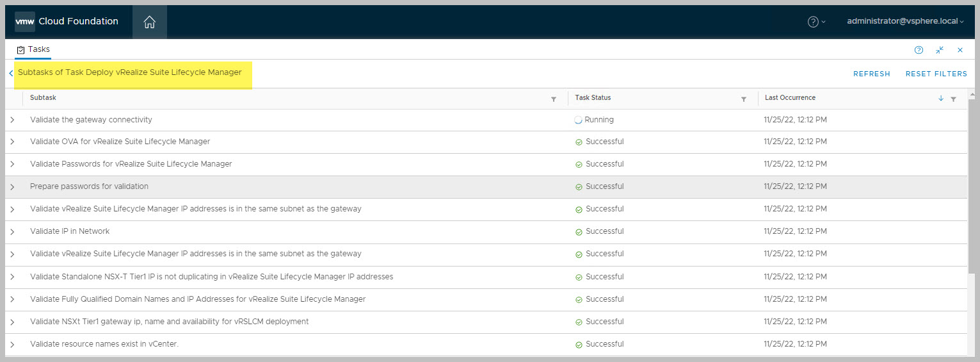Open the help question mark menu
980x362 pixels.
click(x=815, y=22)
